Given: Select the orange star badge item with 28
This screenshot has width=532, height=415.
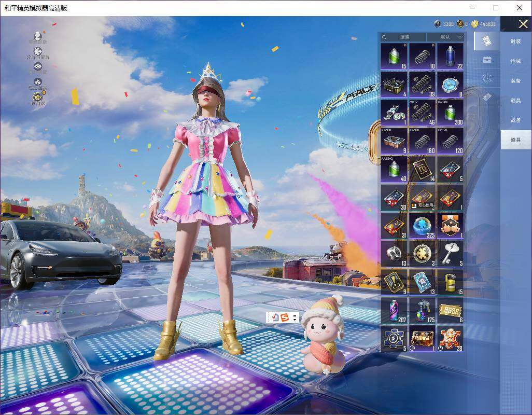Looking at the screenshot, I should coord(450,339).
